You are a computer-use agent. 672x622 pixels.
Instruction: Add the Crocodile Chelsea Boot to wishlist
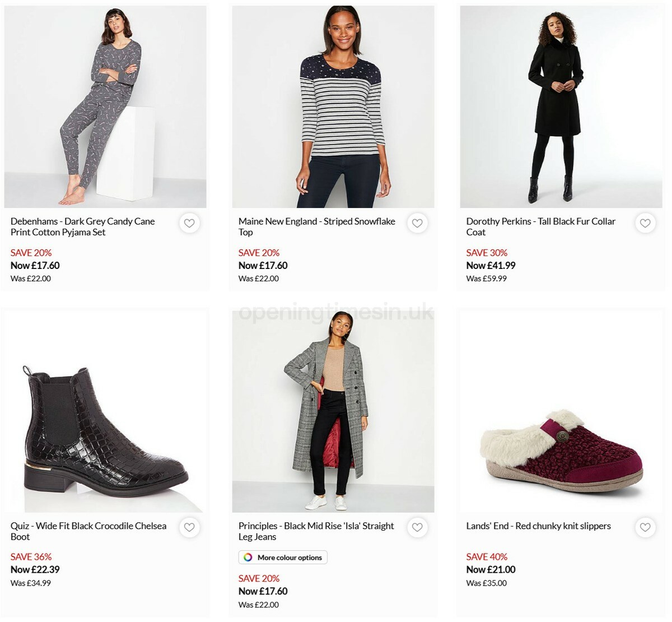click(189, 527)
